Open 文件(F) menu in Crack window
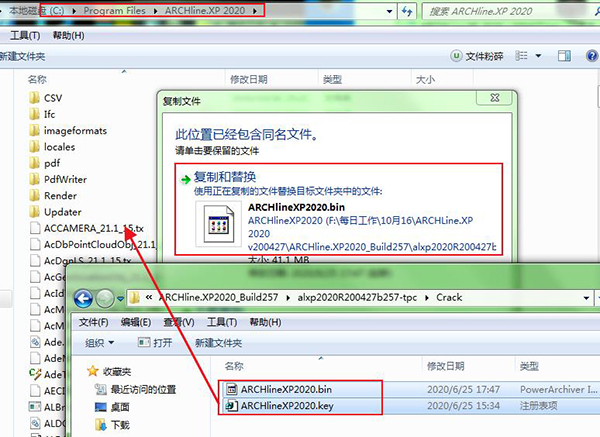The width and height of the screenshot is (600, 437). pos(93,322)
